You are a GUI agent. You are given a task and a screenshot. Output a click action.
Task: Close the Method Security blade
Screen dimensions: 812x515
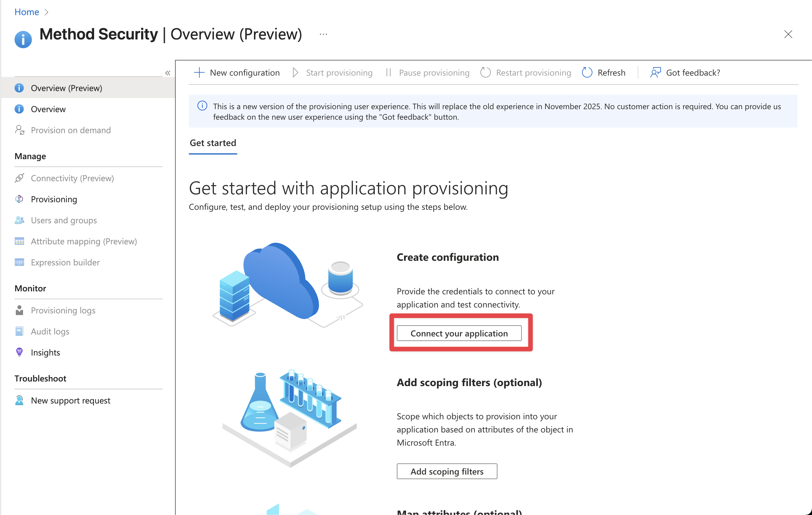(x=788, y=34)
